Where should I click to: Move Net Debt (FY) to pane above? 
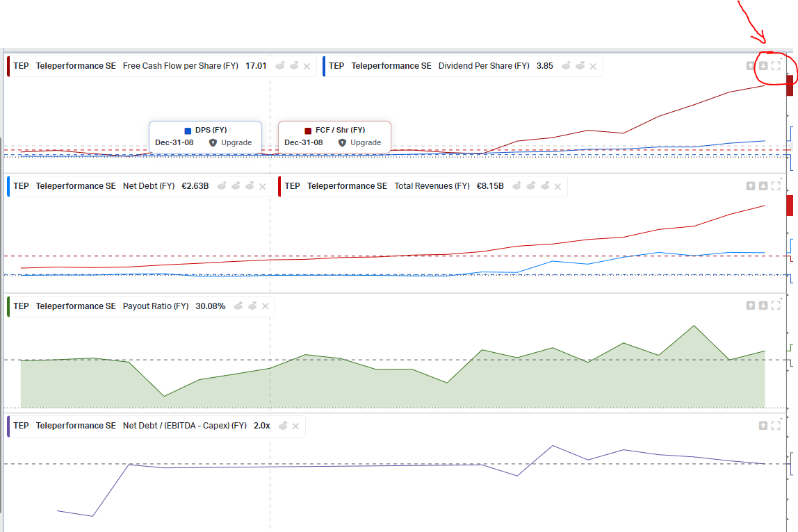[236, 185]
